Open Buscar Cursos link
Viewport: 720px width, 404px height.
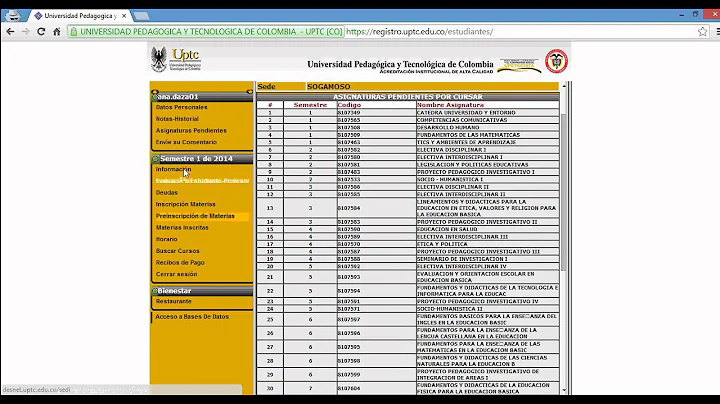178,251
